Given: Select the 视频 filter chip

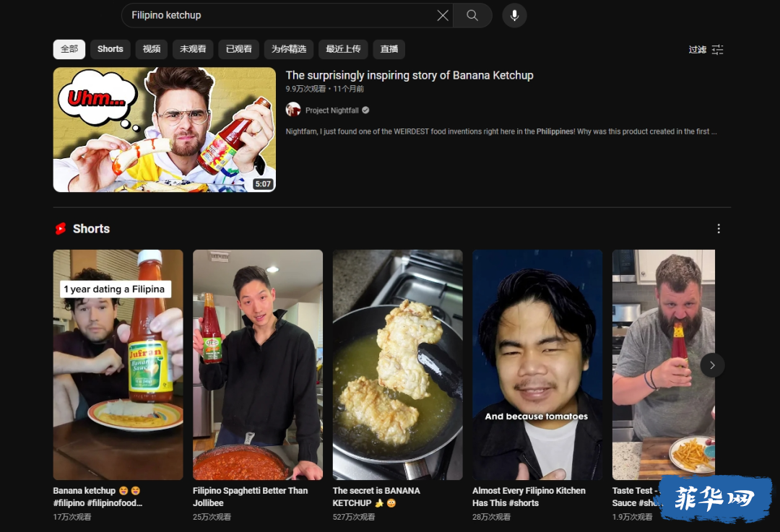Looking at the screenshot, I should pyautogui.click(x=152, y=49).
